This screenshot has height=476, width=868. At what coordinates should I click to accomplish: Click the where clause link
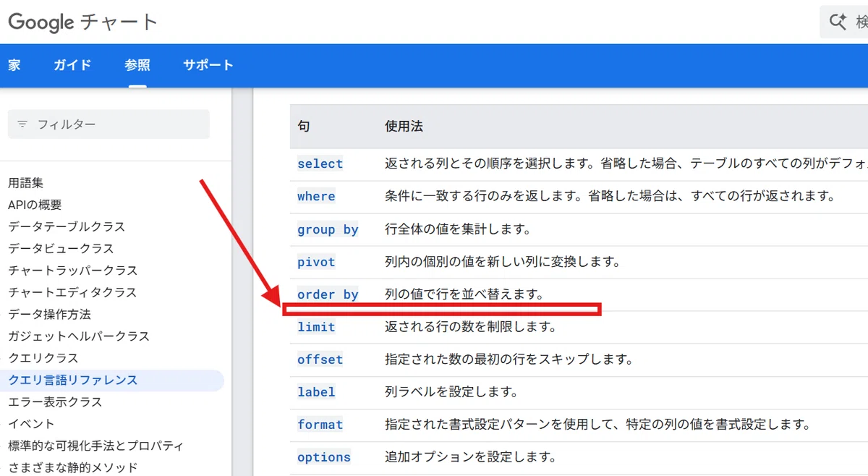pos(316,196)
